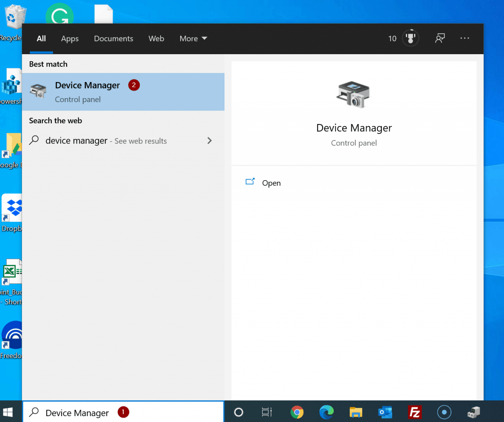Open Microsoft Rewards medal icon
504x422 pixels.
410,38
